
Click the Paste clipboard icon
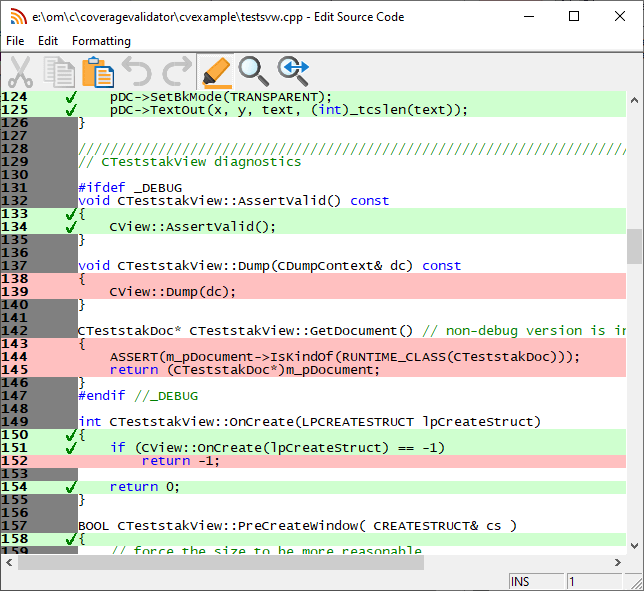coord(98,72)
